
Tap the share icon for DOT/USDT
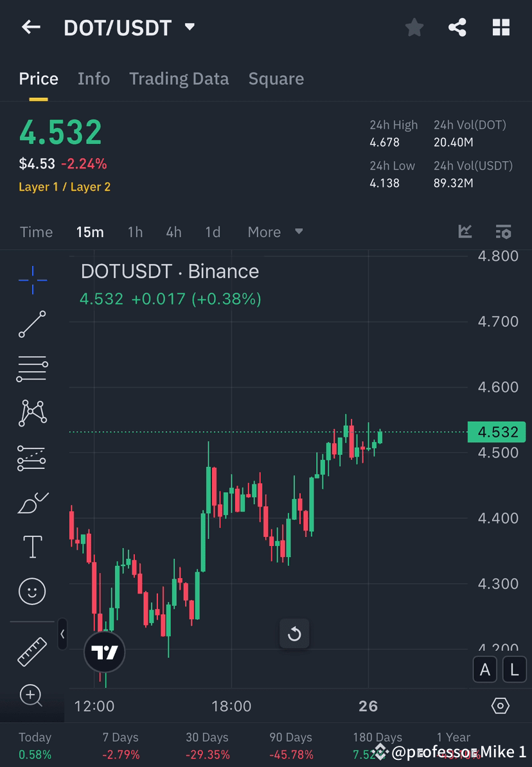(x=457, y=27)
